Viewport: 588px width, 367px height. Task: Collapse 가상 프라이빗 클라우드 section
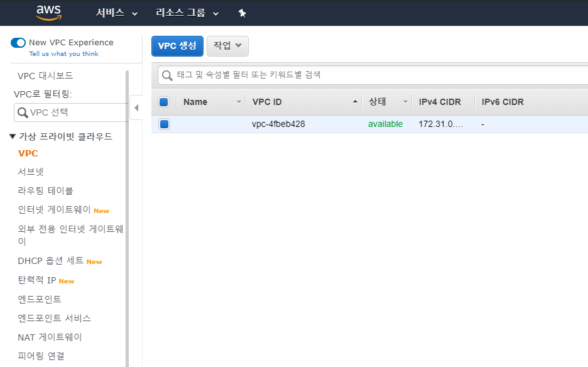[13, 136]
